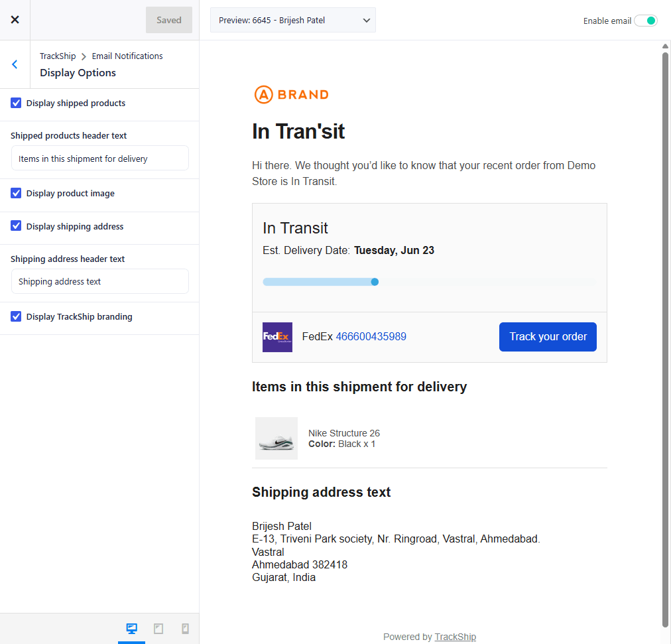671x644 pixels.
Task: Uncheck Display shipped products
Action: pos(16,103)
